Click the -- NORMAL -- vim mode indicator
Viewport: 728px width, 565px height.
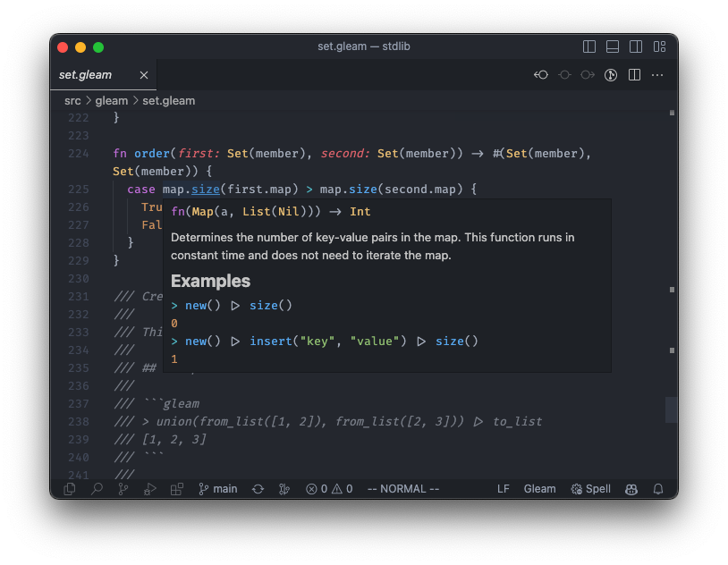click(x=403, y=489)
